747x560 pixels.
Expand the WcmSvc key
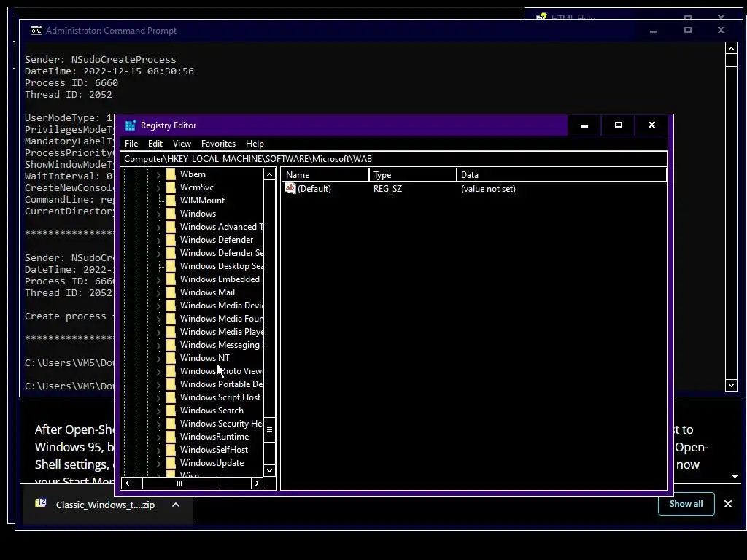[158, 187]
